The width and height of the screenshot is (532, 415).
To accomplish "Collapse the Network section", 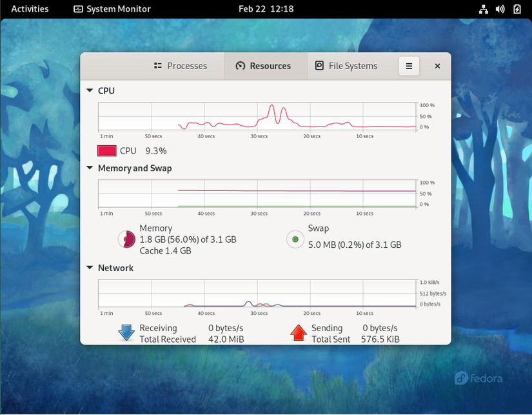I will pyautogui.click(x=90, y=268).
